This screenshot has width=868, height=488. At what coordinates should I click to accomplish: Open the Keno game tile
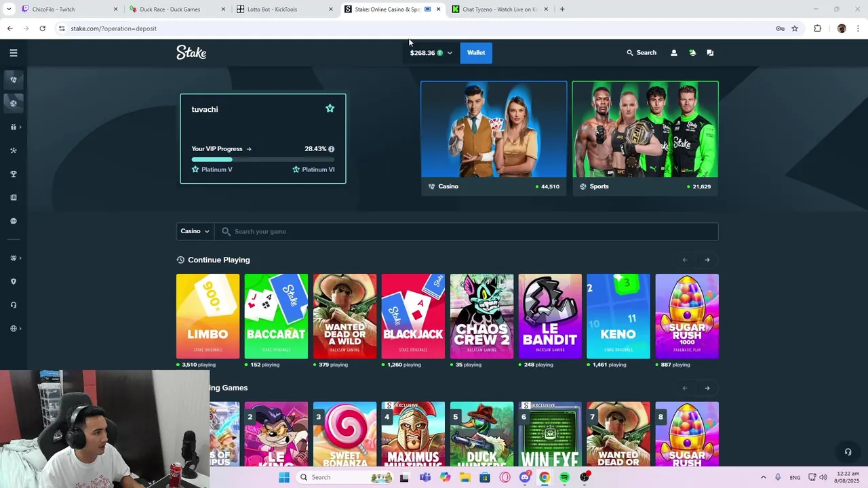[x=618, y=316]
